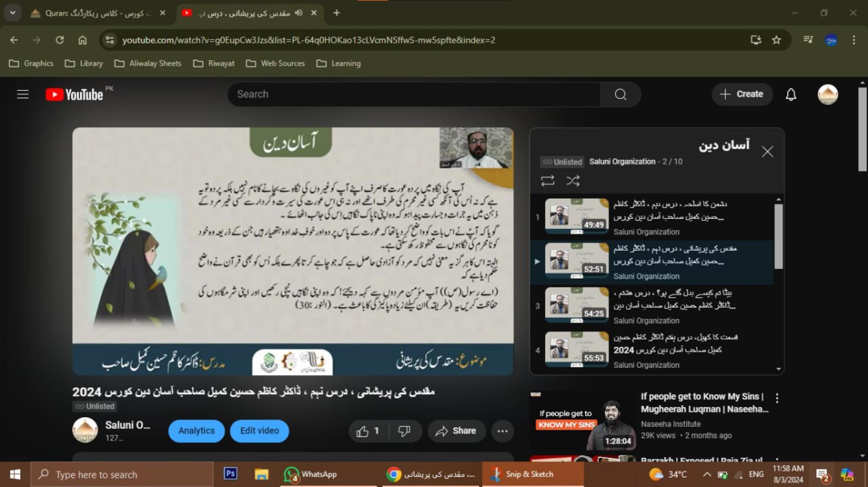Viewport: 868px width, 487px height.
Task: Dislike the video with thumbs down
Action: [x=404, y=431]
